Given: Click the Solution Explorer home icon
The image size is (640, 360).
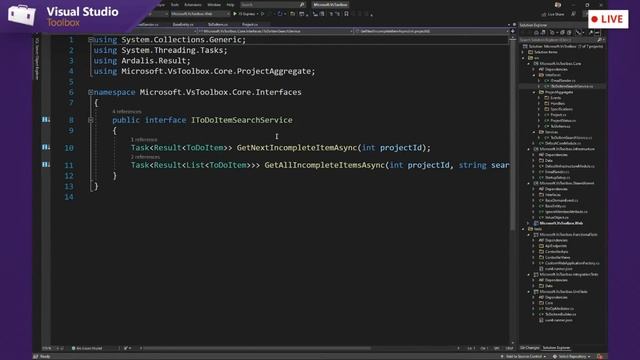Looking at the screenshot, I should coord(536,33).
